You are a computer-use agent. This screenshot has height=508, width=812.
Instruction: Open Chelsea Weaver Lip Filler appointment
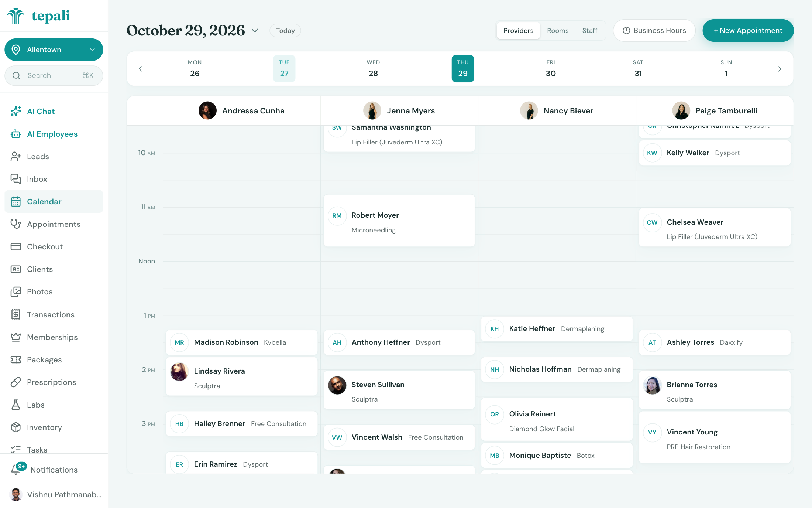click(x=715, y=227)
